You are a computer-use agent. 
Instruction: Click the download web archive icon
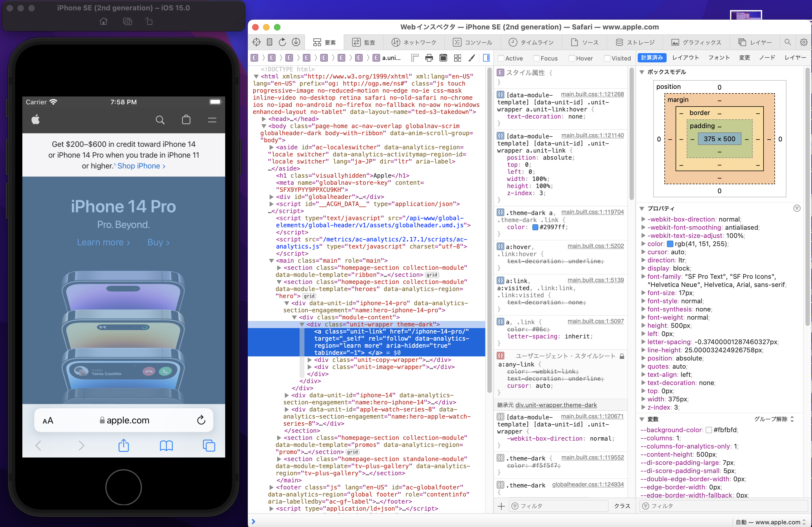coord(296,42)
